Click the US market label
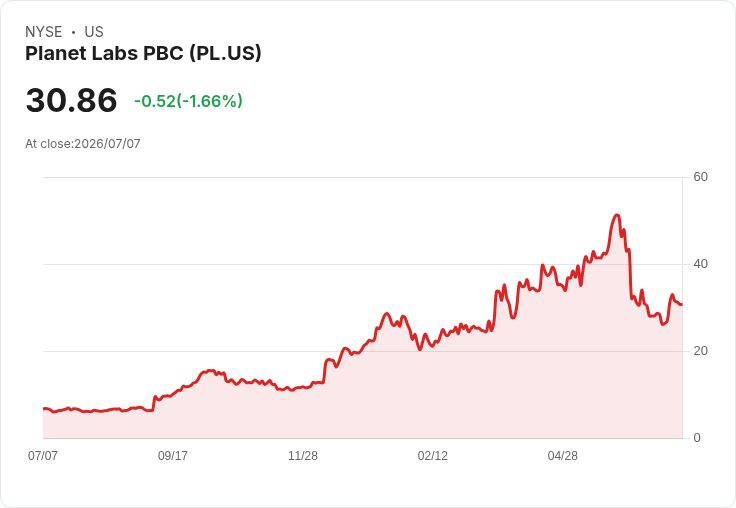This screenshot has width=736, height=508. point(94,32)
